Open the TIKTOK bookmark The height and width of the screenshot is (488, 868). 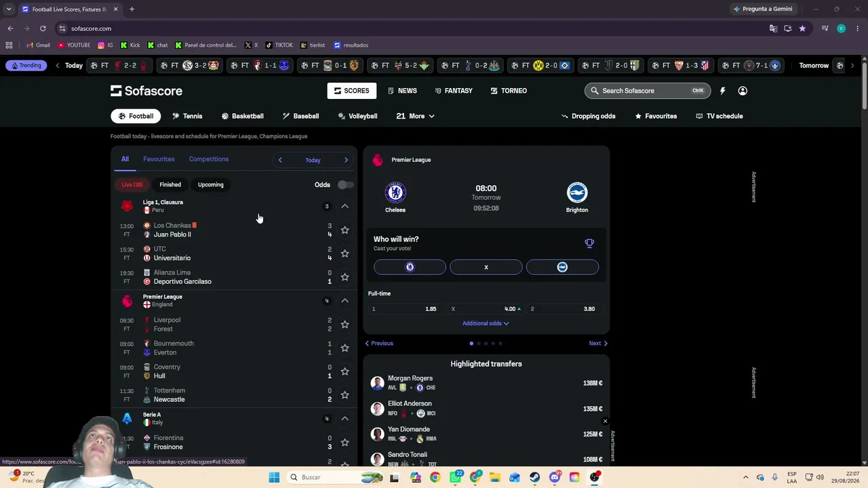[279, 45]
